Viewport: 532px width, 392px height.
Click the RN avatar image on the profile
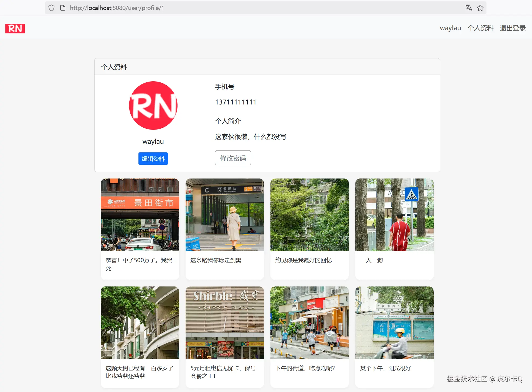(153, 106)
